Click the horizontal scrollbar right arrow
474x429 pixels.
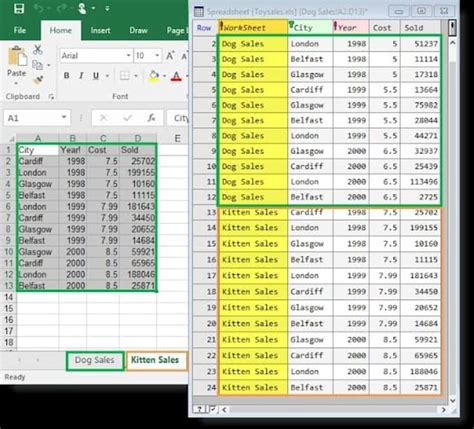click(443, 410)
